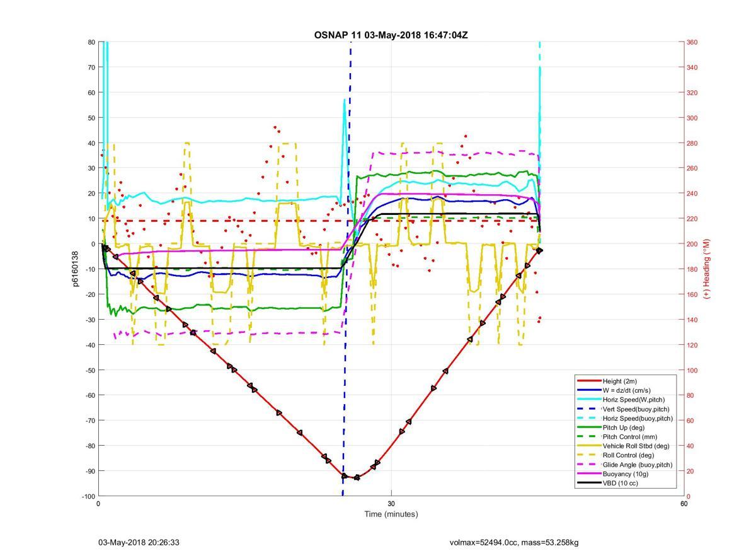Click the black line sample beside VBD (10 cc)
Image resolution: width=756 pixels, height=558 pixels.
[x=588, y=483]
